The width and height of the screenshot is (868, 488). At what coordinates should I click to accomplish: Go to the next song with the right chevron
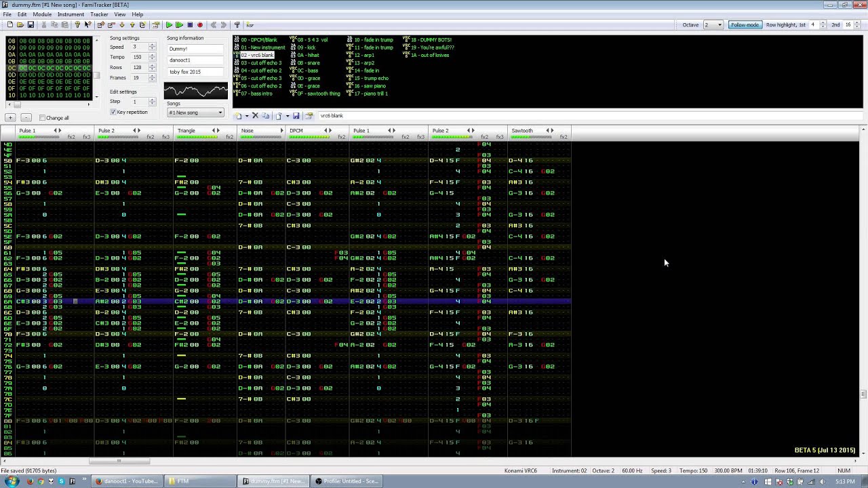[224, 24]
